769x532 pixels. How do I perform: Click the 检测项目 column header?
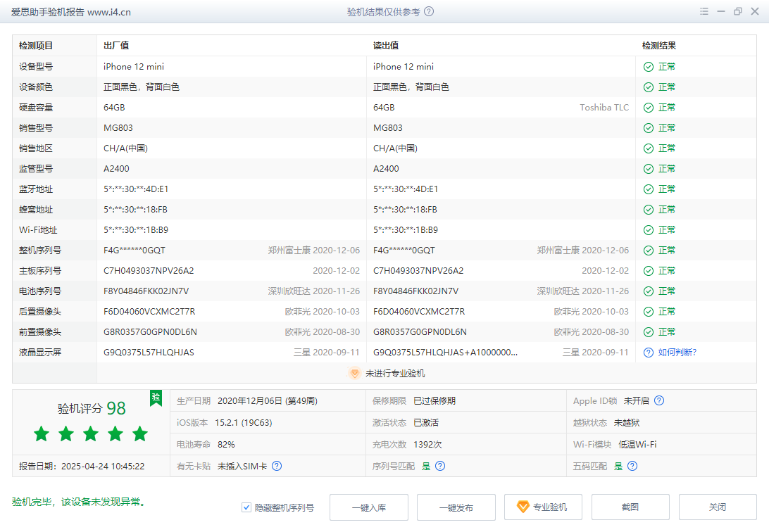coord(36,46)
